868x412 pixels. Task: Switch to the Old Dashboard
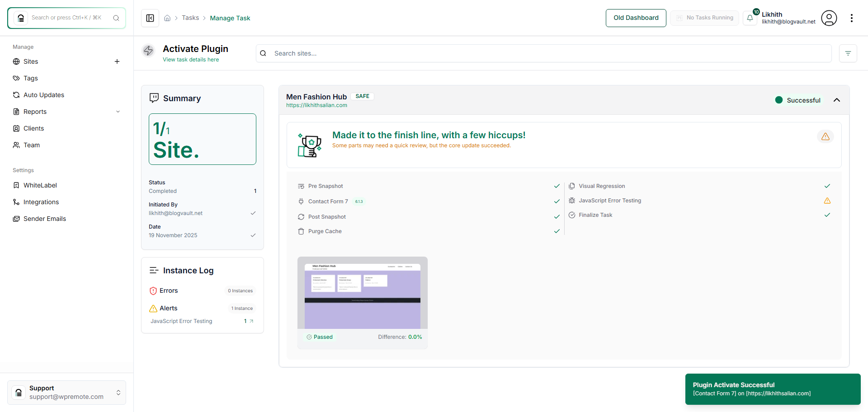636,18
